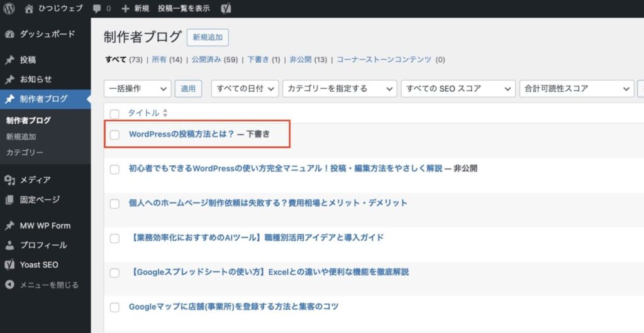
Task: Open the 合計可読性スコア dropdown
Action: coord(577,89)
